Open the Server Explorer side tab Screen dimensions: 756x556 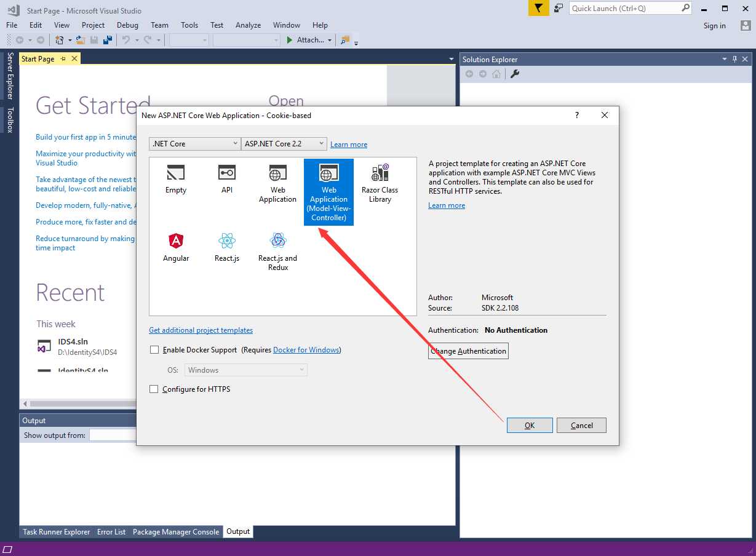coord(10,76)
